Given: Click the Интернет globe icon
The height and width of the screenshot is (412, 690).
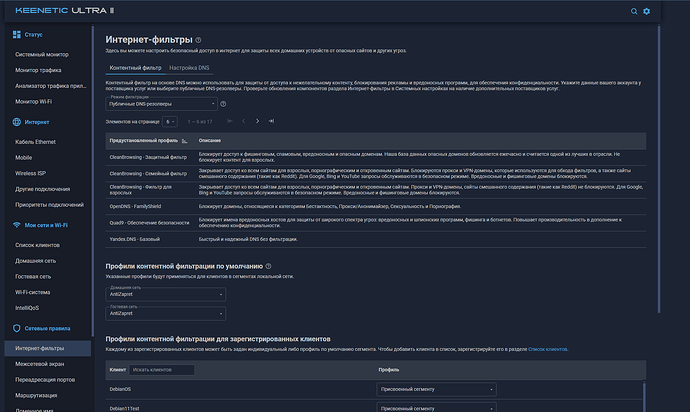Looking at the screenshot, I should point(17,122).
